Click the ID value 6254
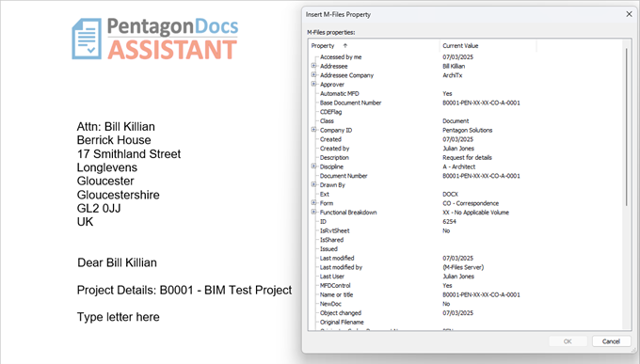640x364 pixels. coord(449,222)
